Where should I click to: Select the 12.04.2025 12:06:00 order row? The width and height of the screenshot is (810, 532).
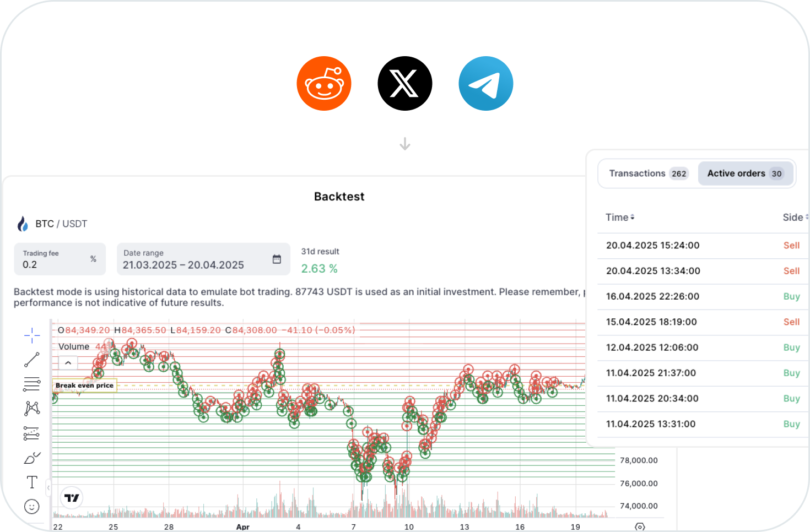(703, 348)
